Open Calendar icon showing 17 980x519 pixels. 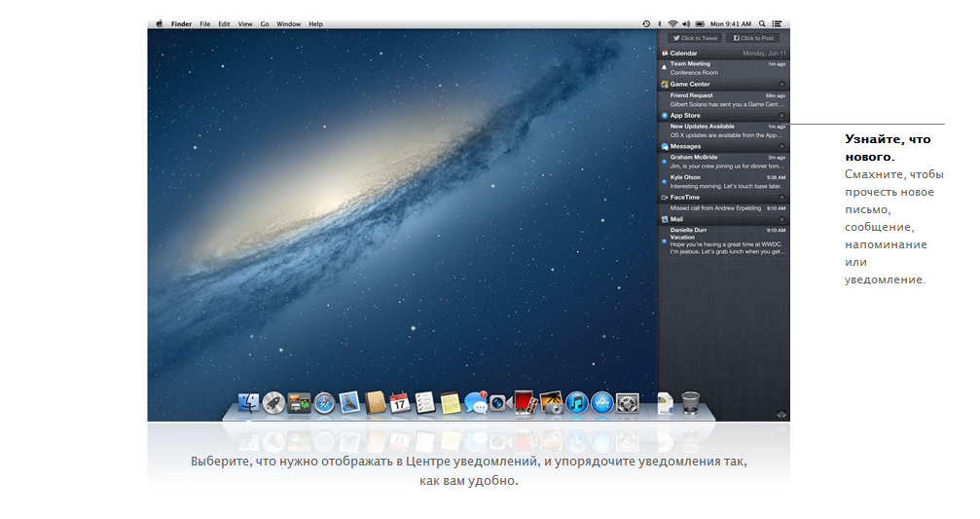click(x=399, y=403)
